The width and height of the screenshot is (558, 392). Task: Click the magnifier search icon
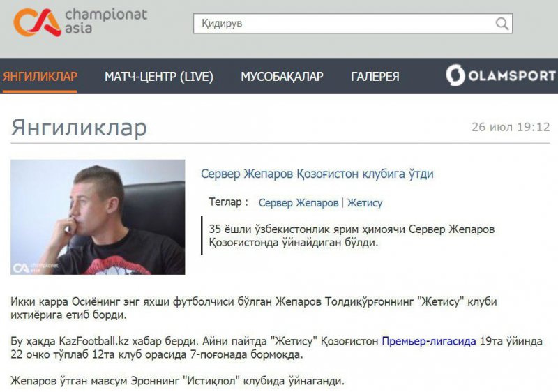coord(502,24)
